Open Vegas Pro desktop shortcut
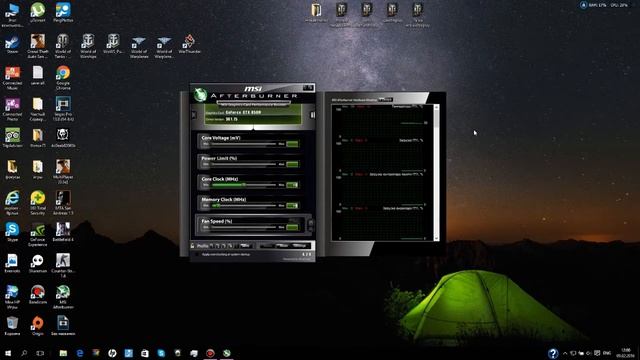 [63, 109]
